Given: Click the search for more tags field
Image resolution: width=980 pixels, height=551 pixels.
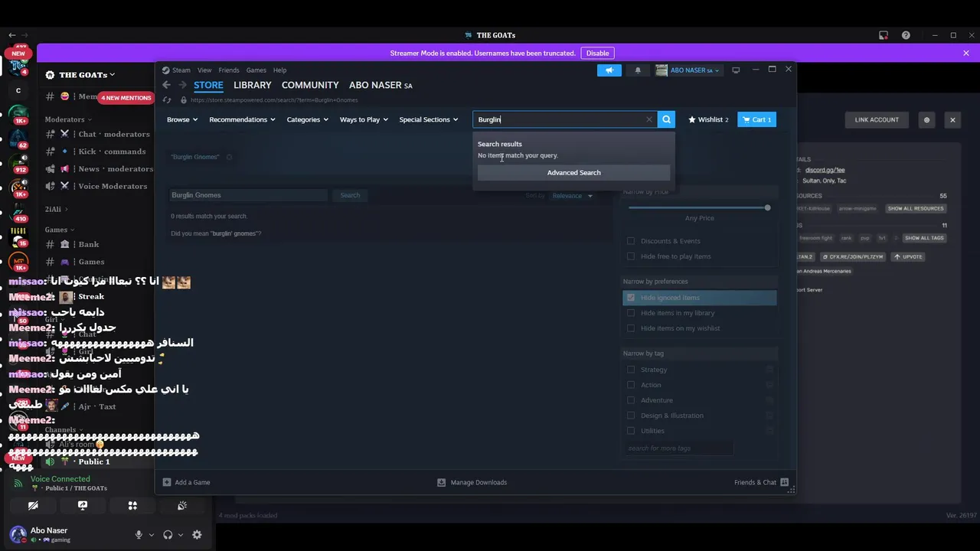Looking at the screenshot, I should [x=679, y=448].
